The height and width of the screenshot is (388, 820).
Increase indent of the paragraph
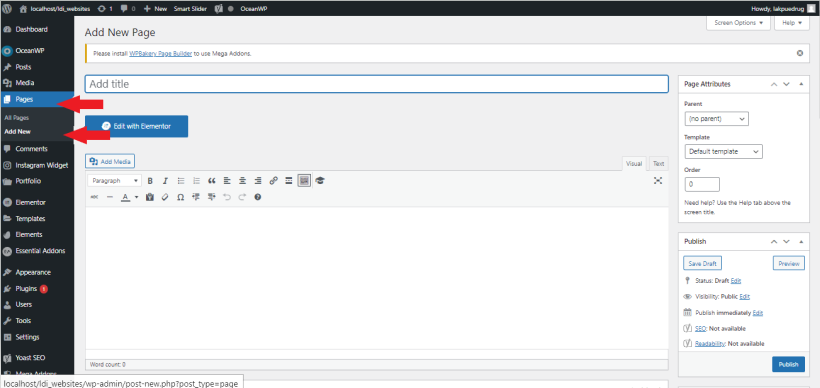point(211,197)
